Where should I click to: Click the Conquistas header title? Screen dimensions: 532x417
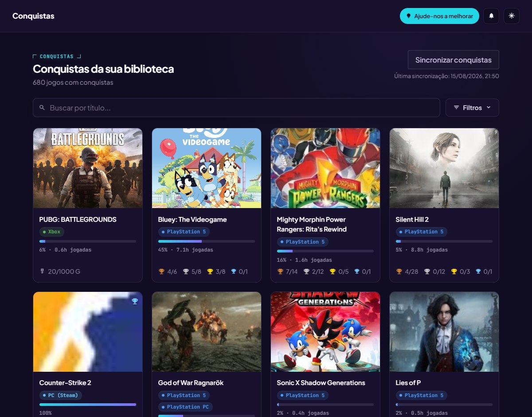[33, 16]
